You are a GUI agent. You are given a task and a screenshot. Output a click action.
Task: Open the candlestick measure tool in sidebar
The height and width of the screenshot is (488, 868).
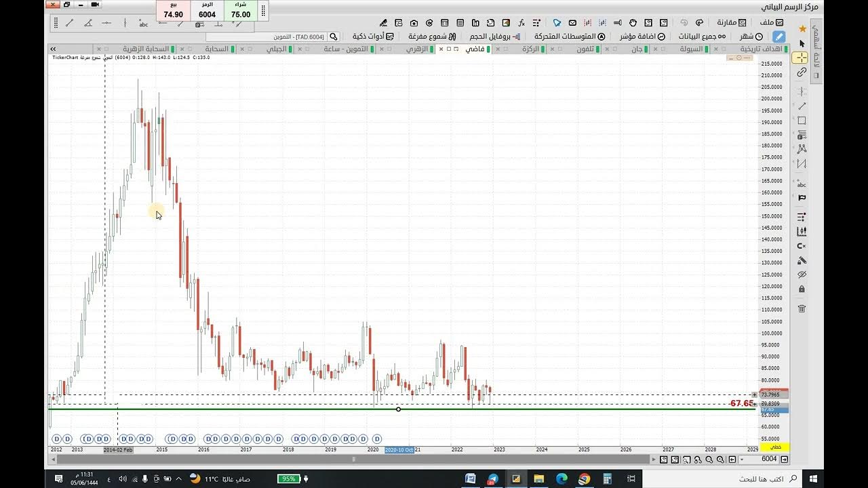pyautogui.click(x=802, y=231)
